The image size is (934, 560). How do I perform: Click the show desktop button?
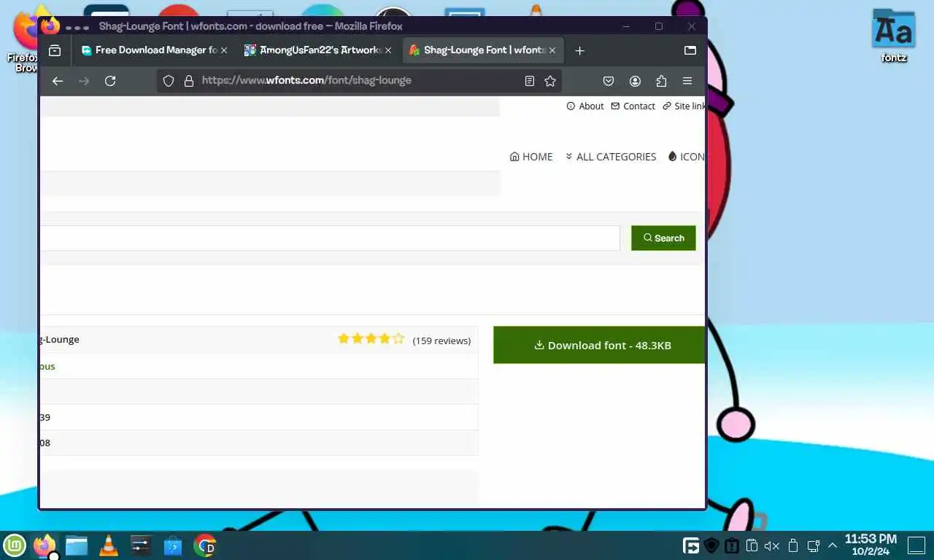point(916,545)
